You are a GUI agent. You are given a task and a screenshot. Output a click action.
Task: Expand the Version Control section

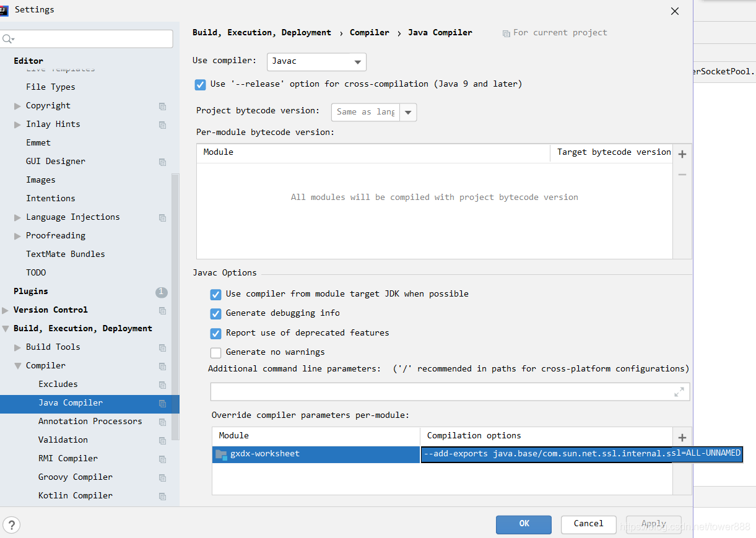5,310
